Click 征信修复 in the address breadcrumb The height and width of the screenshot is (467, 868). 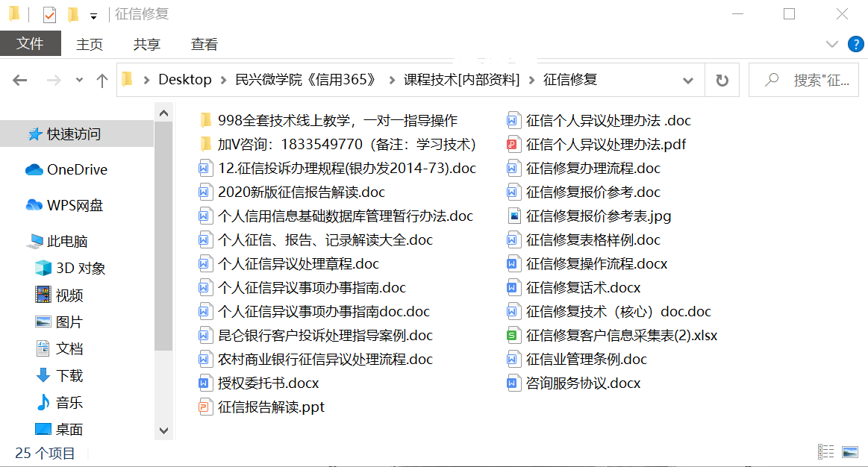(x=570, y=80)
